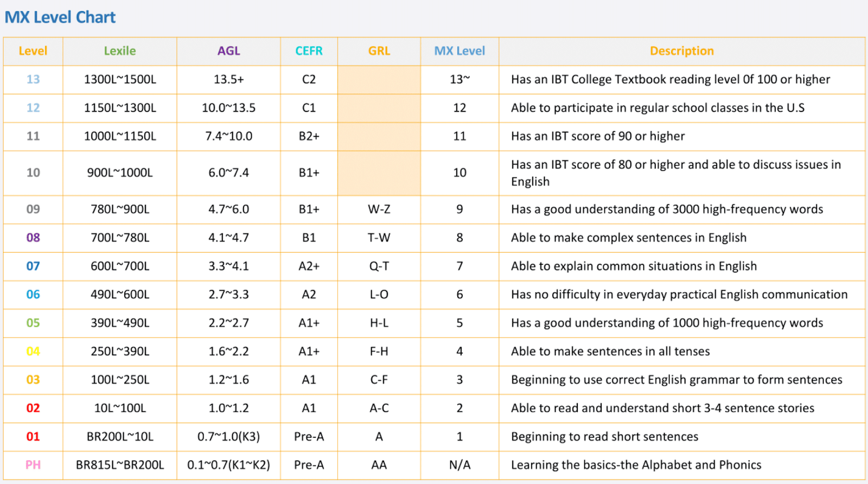Click the CEFR column header

pyautogui.click(x=309, y=51)
